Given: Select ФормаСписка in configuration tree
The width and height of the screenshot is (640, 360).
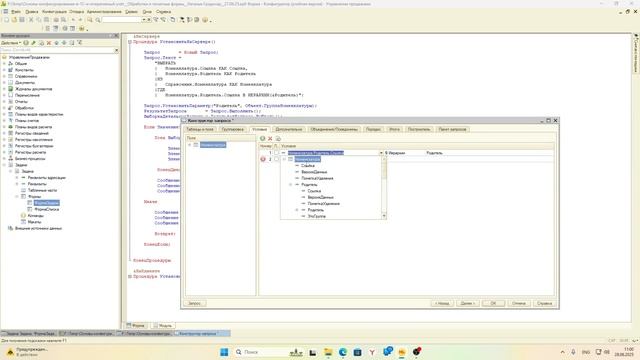Looking at the screenshot, I should (46, 209).
